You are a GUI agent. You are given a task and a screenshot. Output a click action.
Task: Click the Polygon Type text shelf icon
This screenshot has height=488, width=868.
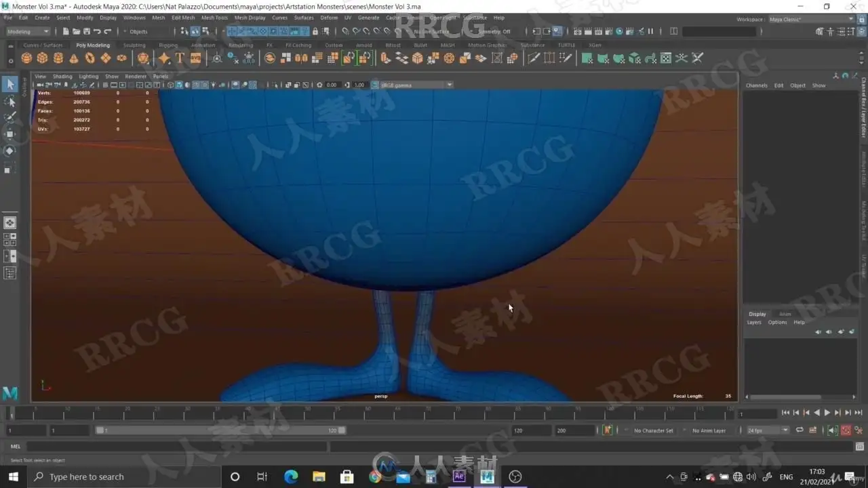point(180,58)
